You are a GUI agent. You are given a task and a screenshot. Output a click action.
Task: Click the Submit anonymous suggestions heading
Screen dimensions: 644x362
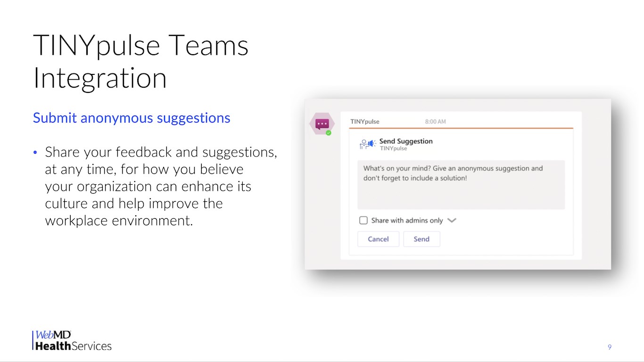pyautogui.click(x=132, y=118)
